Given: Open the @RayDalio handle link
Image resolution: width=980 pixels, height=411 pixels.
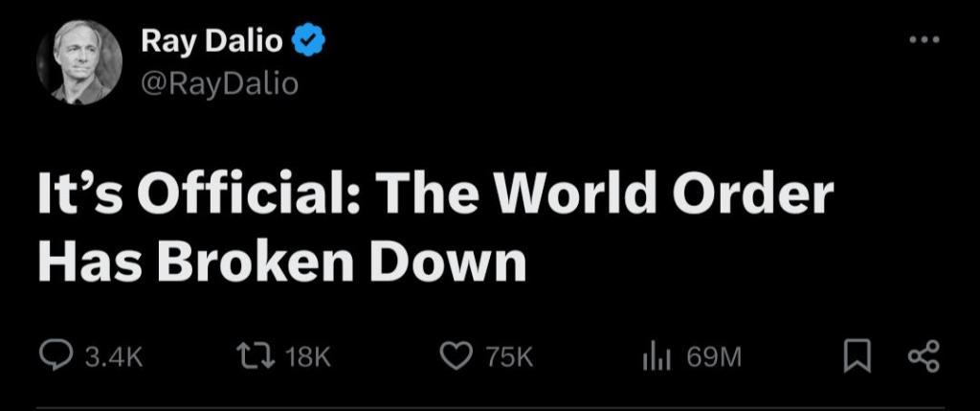Looking at the screenshot, I should pos(220,84).
